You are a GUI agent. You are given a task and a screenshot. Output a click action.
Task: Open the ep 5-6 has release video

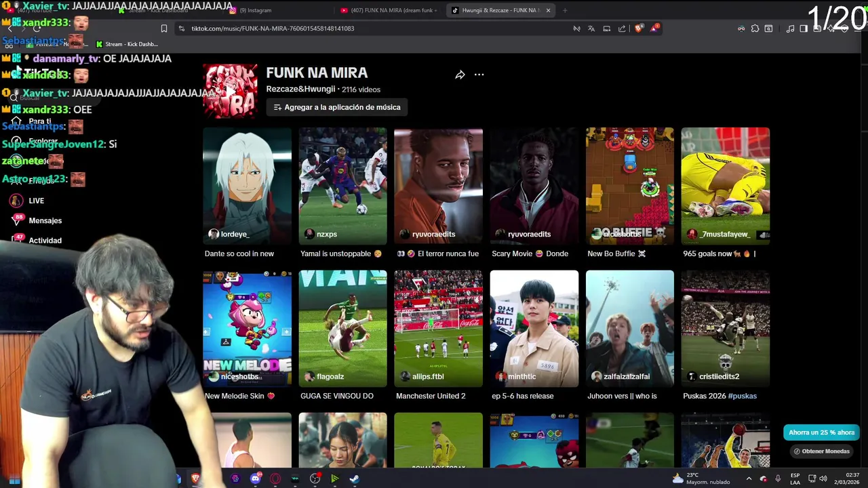tap(534, 328)
